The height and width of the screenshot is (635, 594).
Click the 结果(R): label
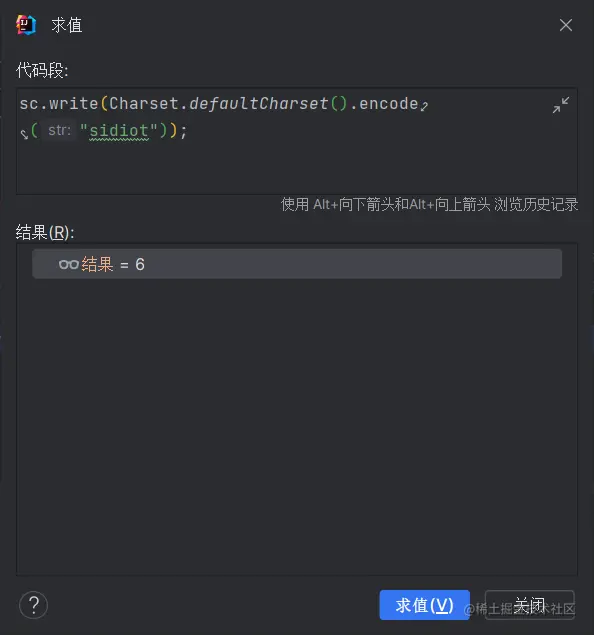[x=45, y=233]
